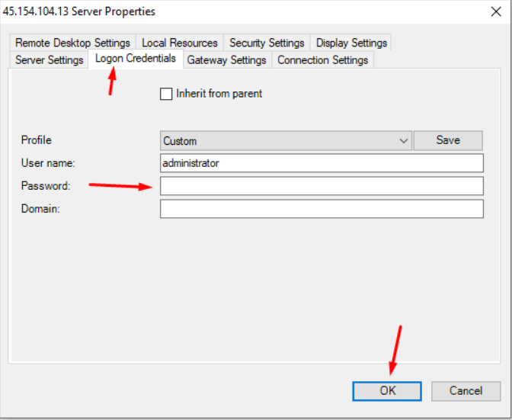Image resolution: width=512 pixels, height=420 pixels.
Task: Confirm the dialog with OK
Action: click(x=388, y=390)
